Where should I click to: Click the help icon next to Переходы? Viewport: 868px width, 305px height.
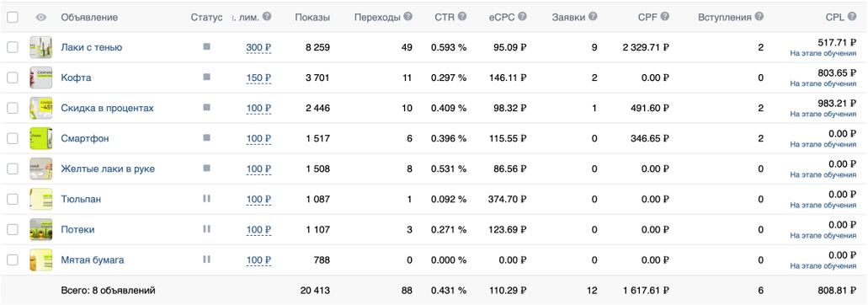[x=408, y=17]
